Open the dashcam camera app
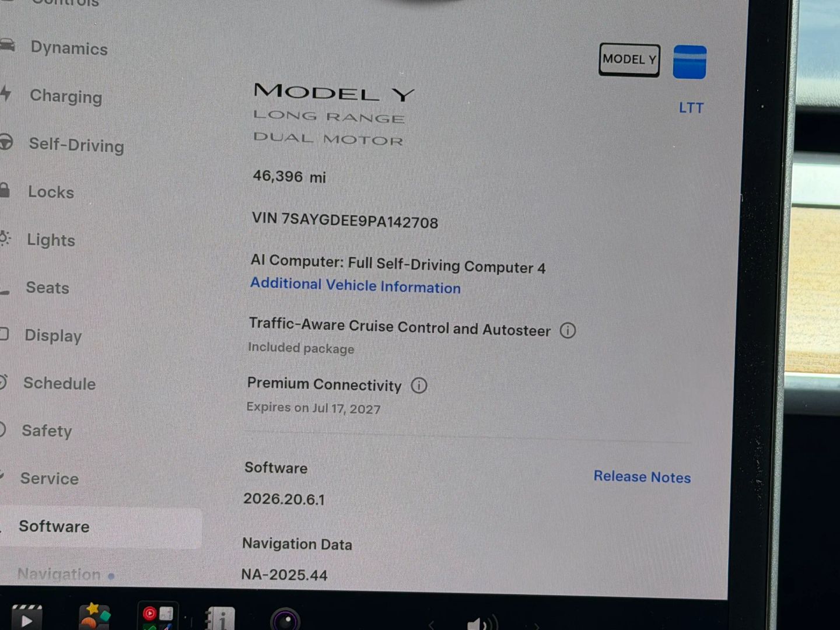Viewport: 840px width, 630px height. coord(285,619)
